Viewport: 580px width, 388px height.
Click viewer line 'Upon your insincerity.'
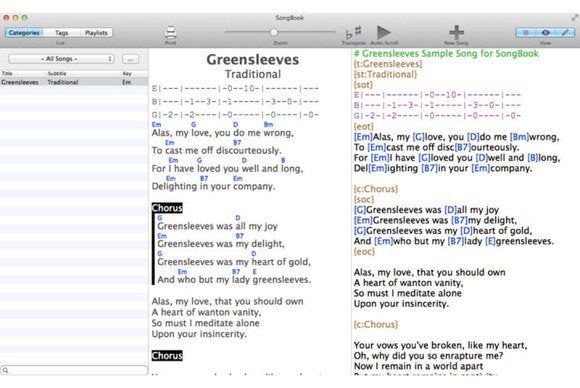point(199,334)
